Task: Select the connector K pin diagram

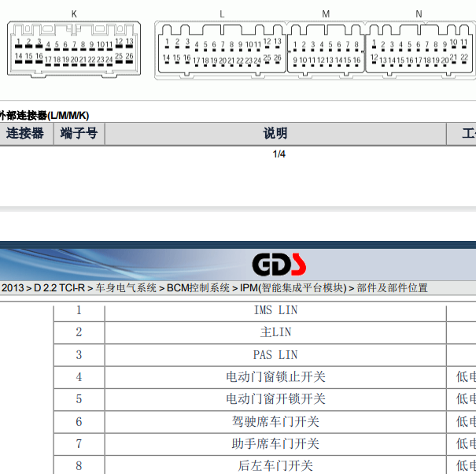Action: (x=74, y=50)
